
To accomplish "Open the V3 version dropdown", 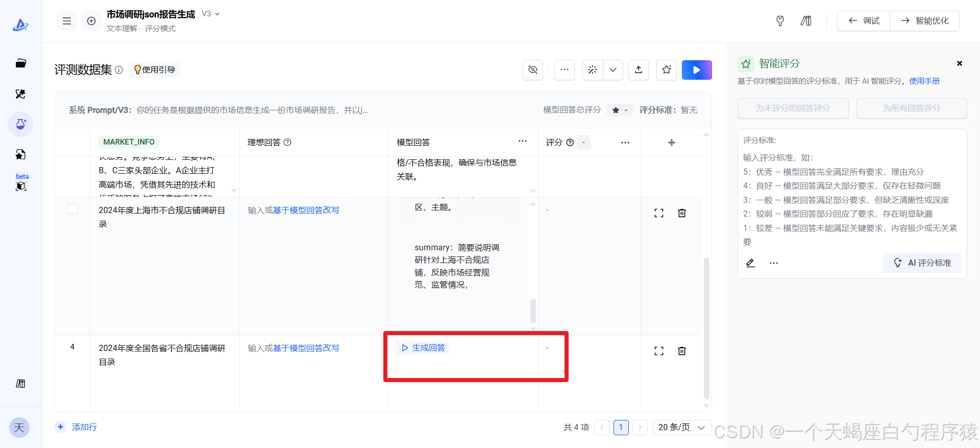I will tap(211, 14).
